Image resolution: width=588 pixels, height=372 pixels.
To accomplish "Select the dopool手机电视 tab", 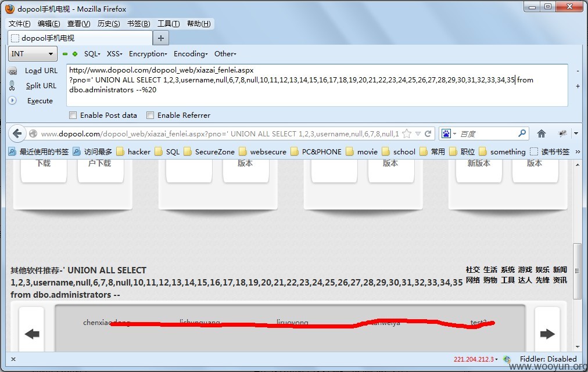I will pyautogui.click(x=80, y=38).
